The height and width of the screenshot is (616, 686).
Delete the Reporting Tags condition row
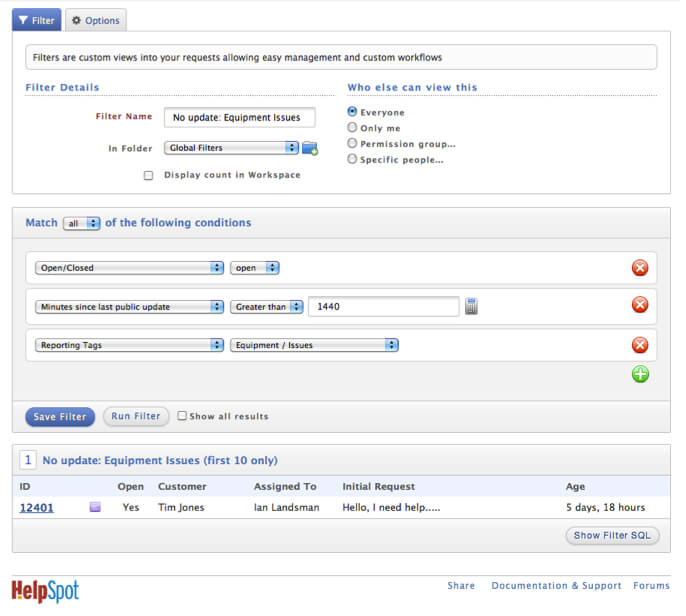pos(640,345)
